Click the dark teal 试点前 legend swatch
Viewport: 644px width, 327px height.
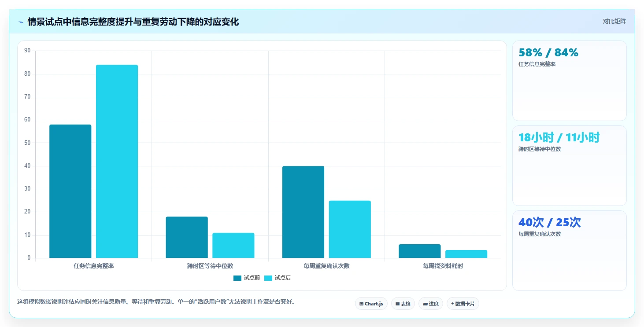tap(237, 278)
